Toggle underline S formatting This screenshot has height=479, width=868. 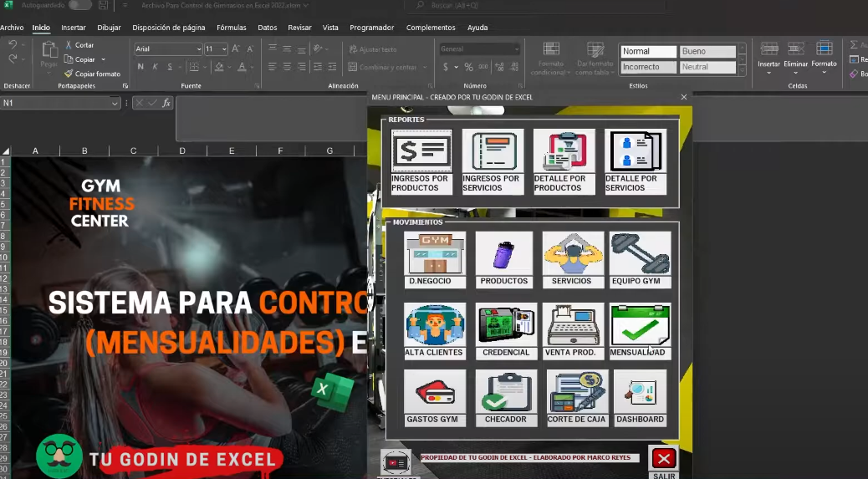point(170,67)
